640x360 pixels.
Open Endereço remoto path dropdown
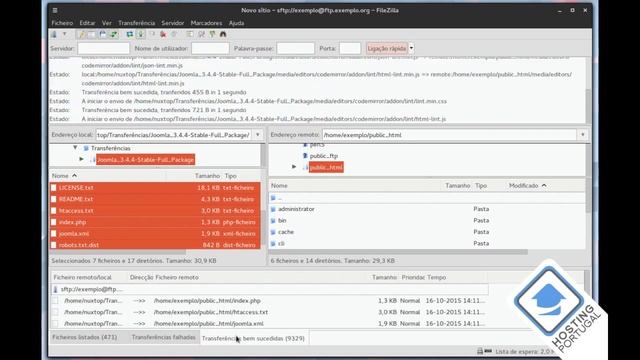(582, 135)
